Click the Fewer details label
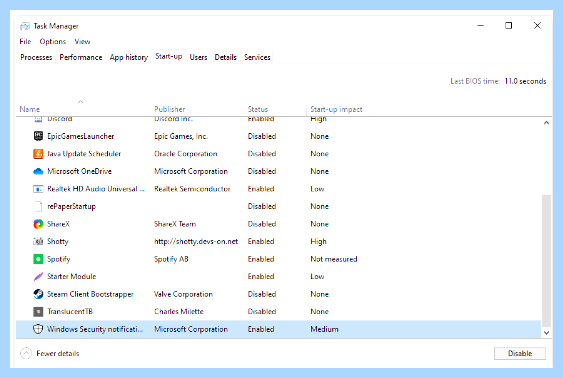Viewport: 563px width, 378px height. (58, 354)
